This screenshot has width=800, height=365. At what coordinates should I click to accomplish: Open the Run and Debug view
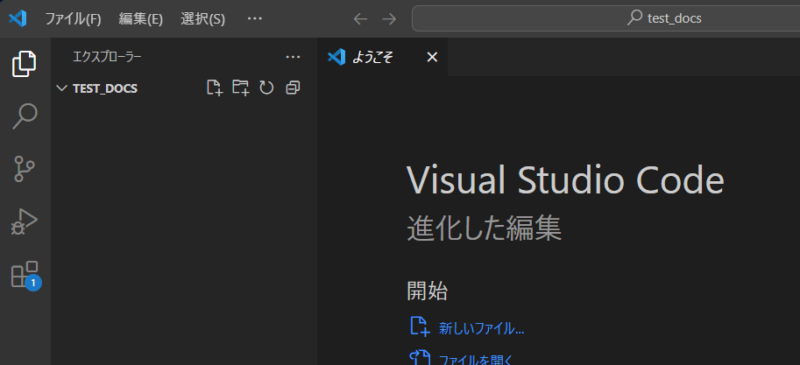[x=24, y=222]
